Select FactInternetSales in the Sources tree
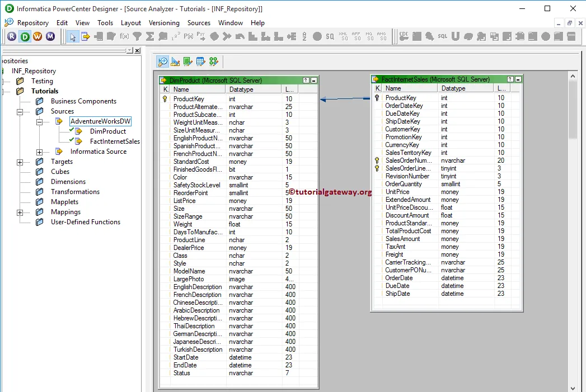Viewport: 586px width, 392px height. click(115, 141)
